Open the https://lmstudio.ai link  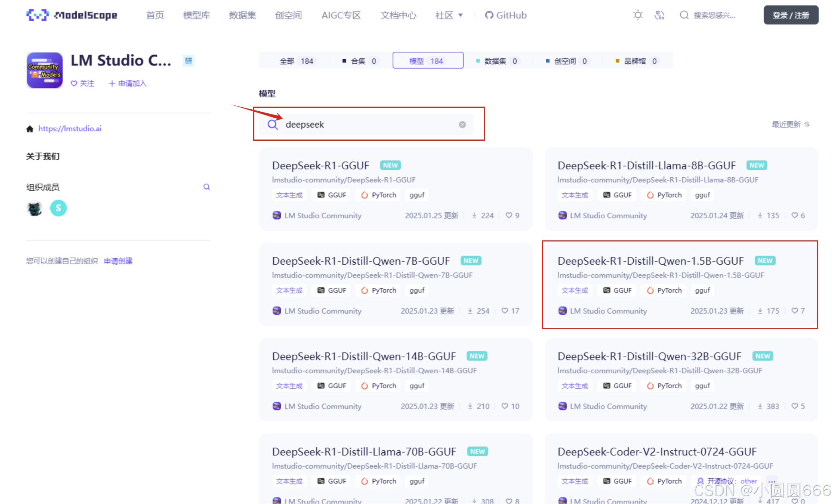click(x=70, y=128)
